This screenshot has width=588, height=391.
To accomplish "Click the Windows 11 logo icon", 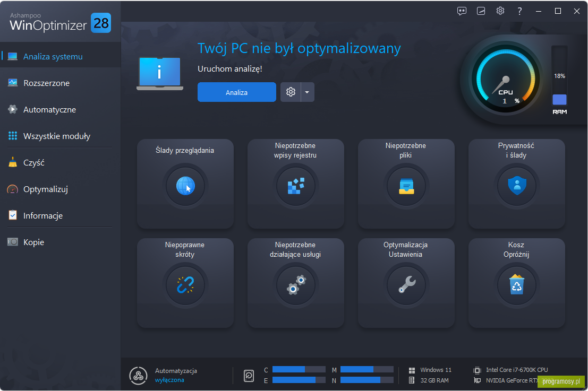I will tap(412, 370).
